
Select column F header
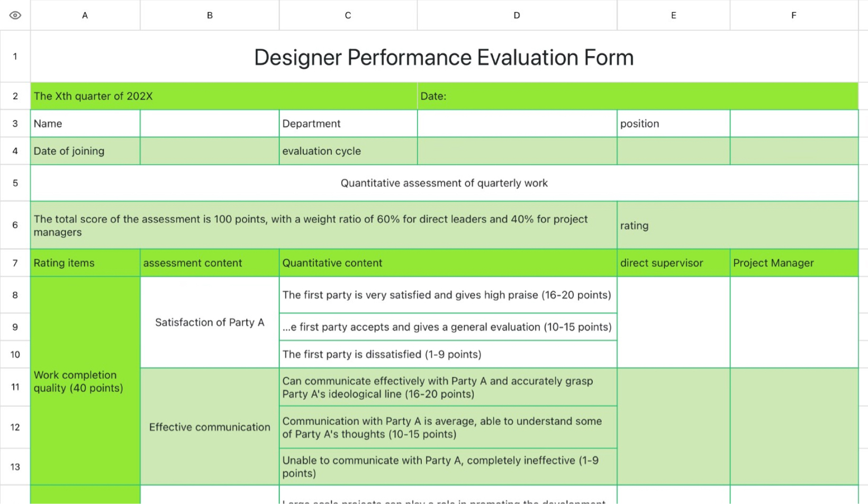pyautogui.click(x=794, y=15)
